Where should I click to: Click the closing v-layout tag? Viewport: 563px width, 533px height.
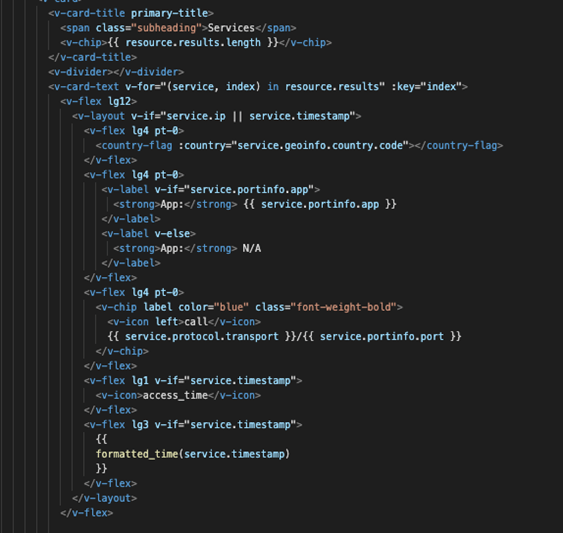click(104, 498)
